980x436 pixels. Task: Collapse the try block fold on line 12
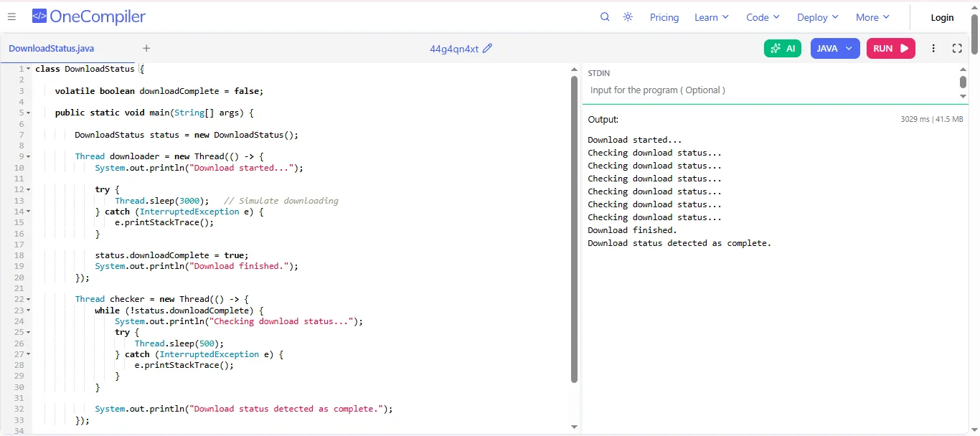[x=29, y=189]
